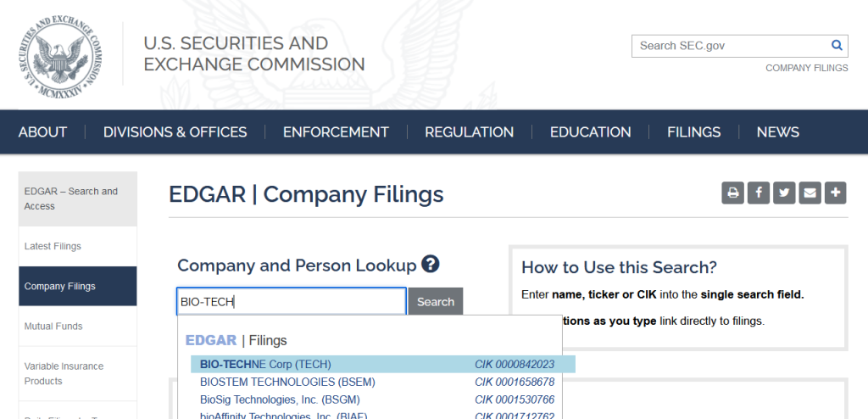
Task: Click the SEC seal logo
Action: (61, 59)
